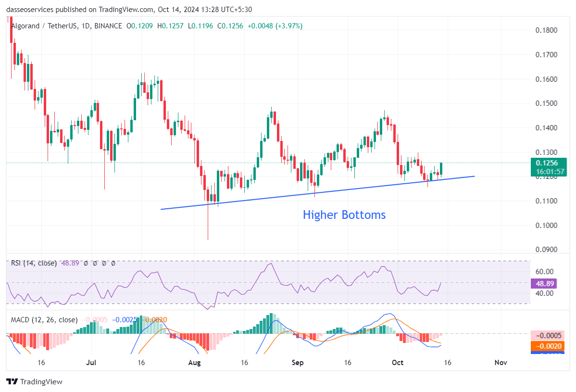
Task: Click the 0.1000 price axis label
Action: pos(546,226)
